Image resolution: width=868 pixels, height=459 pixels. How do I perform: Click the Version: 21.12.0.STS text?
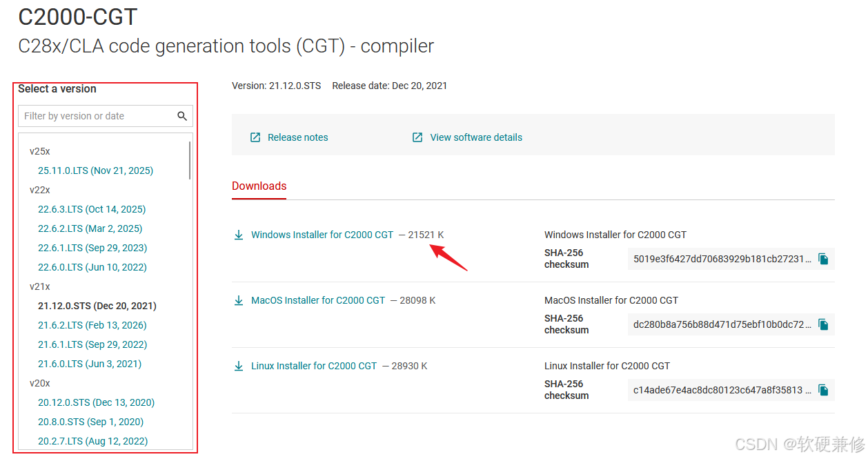[276, 86]
